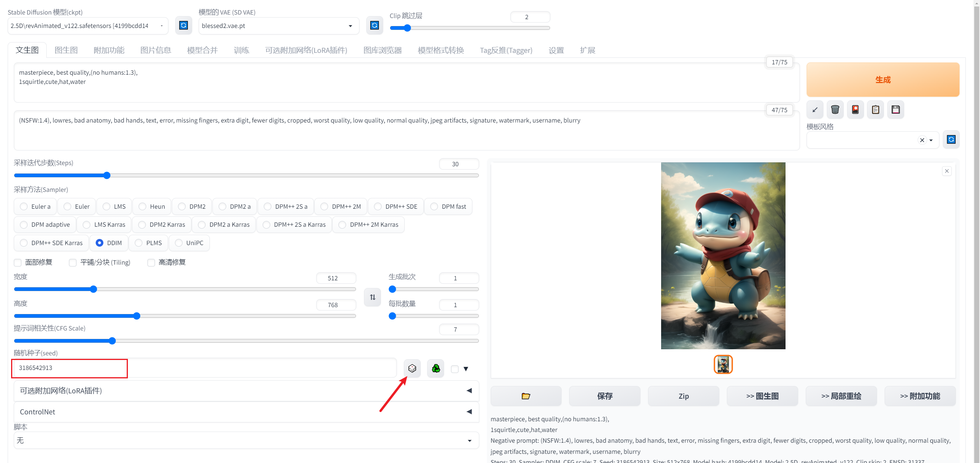
Task: Click the floppy disk icon to save style
Action: coord(896,110)
